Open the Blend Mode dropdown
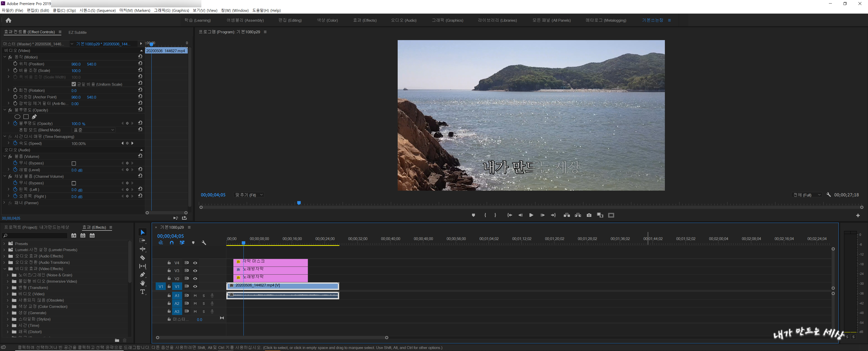The height and width of the screenshot is (351, 868). click(94, 130)
